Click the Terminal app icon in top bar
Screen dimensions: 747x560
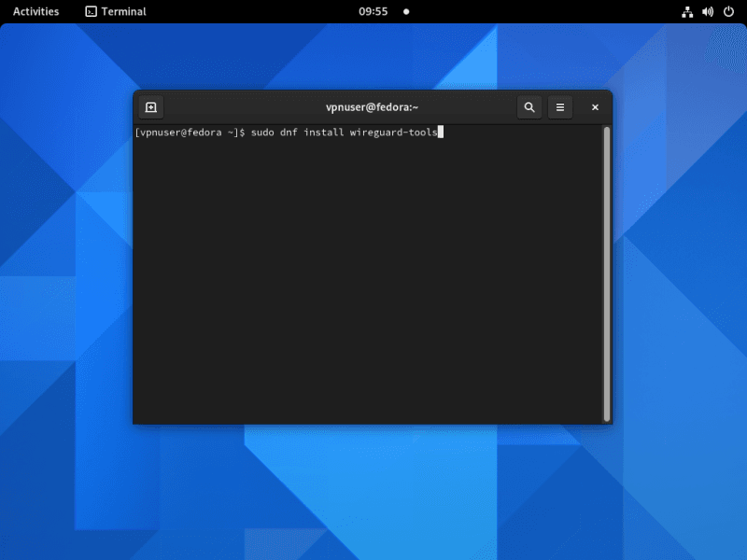click(91, 12)
